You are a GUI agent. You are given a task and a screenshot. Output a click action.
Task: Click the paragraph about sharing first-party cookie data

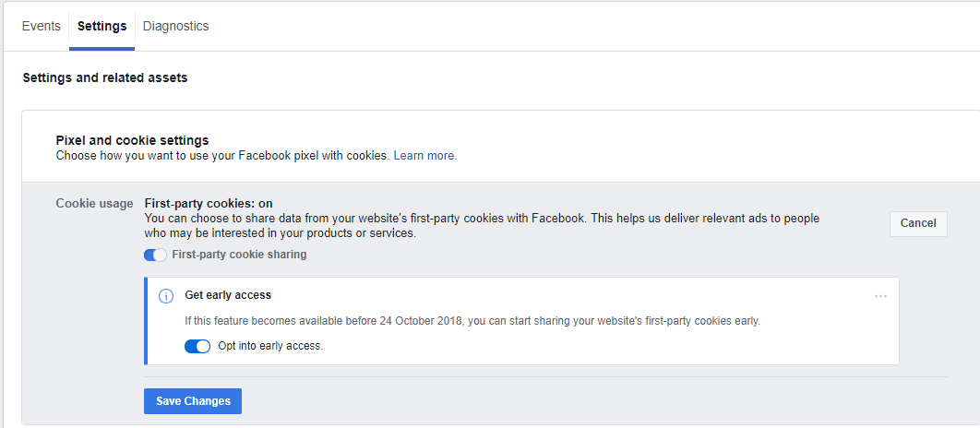[x=480, y=226]
